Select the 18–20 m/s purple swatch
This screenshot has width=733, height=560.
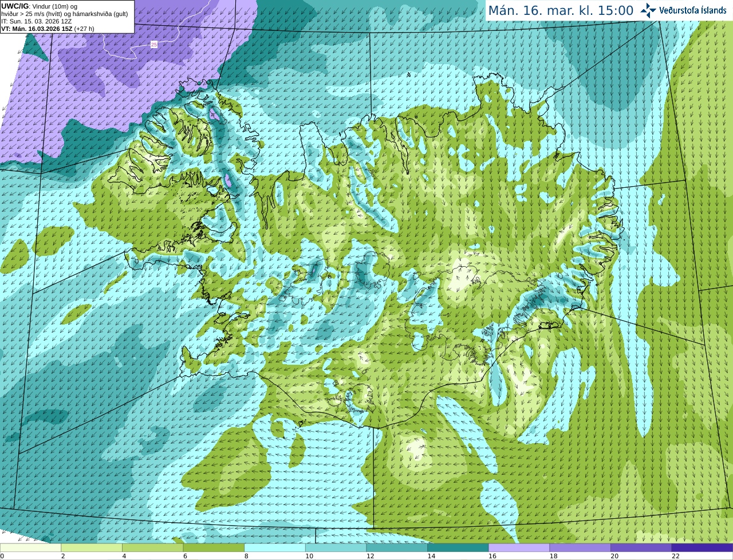[580, 547]
